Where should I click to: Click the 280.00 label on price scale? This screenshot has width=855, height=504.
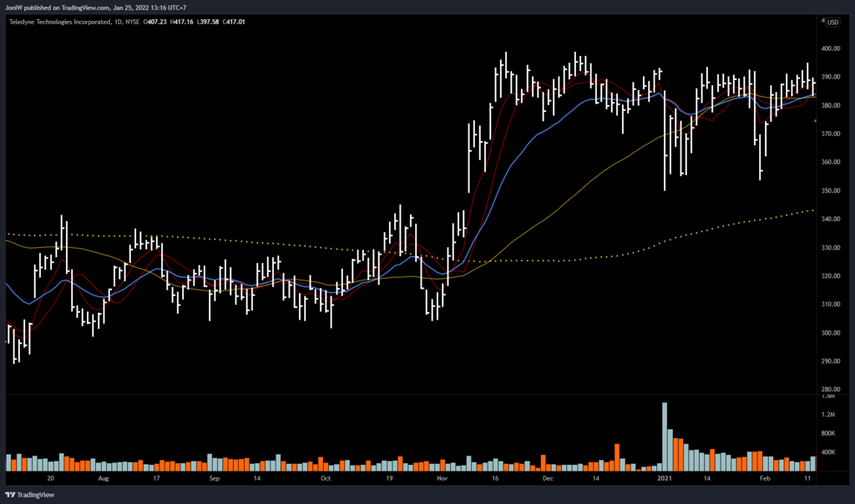point(831,390)
